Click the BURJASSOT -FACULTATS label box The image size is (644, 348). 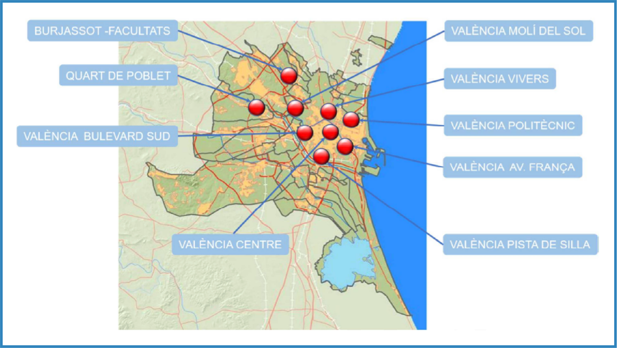click(102, 31)
